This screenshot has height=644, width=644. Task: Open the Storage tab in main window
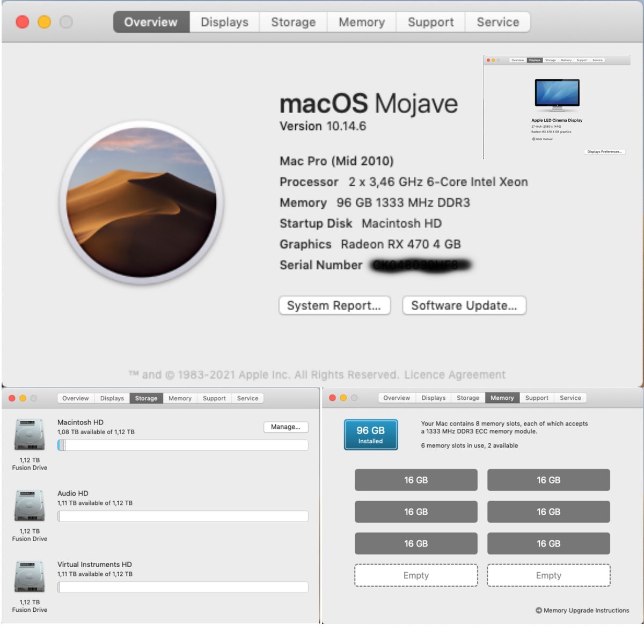(x=293, y=22)
